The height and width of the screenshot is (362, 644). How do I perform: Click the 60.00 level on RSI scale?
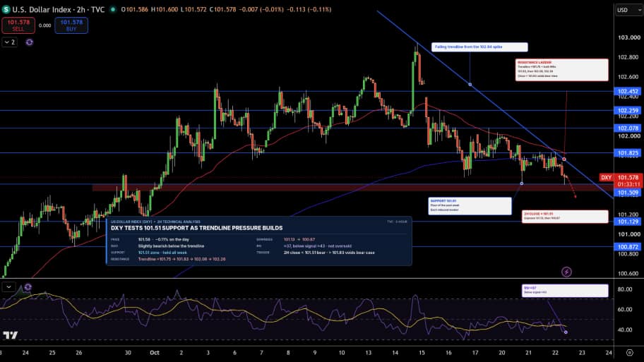[x=625, y=310]
